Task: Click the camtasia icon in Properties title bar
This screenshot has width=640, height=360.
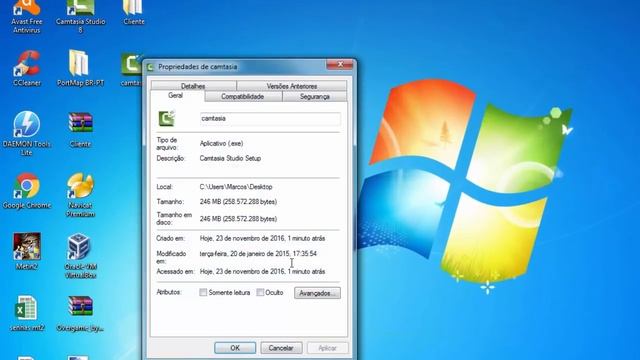Action: 150,67
